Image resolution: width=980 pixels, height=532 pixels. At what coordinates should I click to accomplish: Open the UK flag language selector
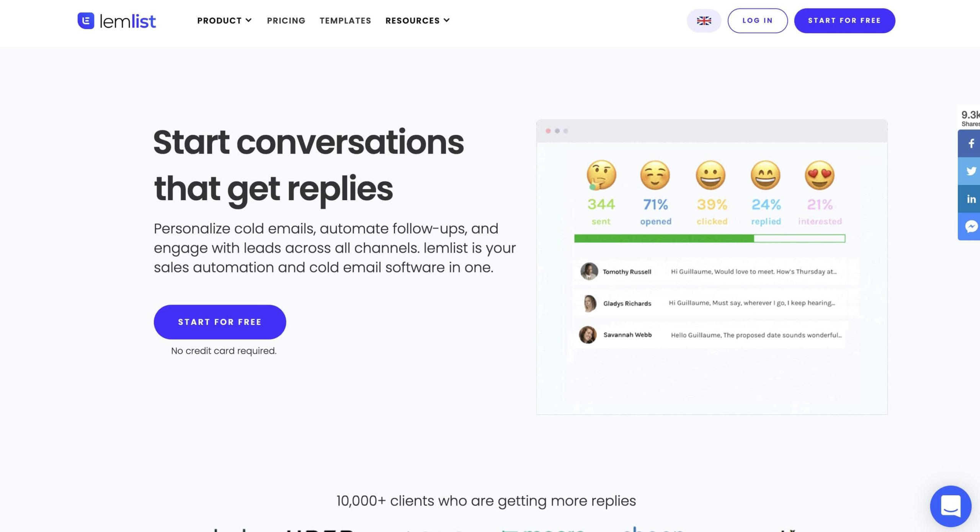704,21
